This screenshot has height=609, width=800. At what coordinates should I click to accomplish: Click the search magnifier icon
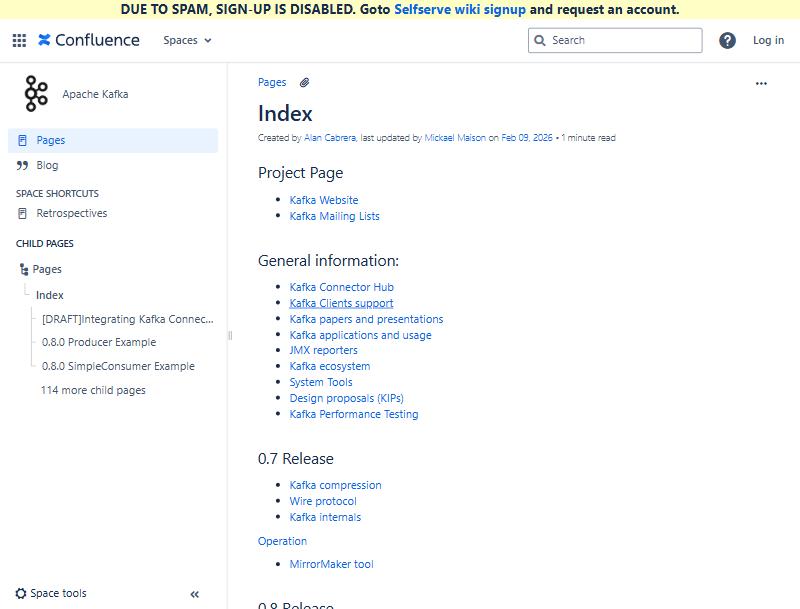pos(539,40)
